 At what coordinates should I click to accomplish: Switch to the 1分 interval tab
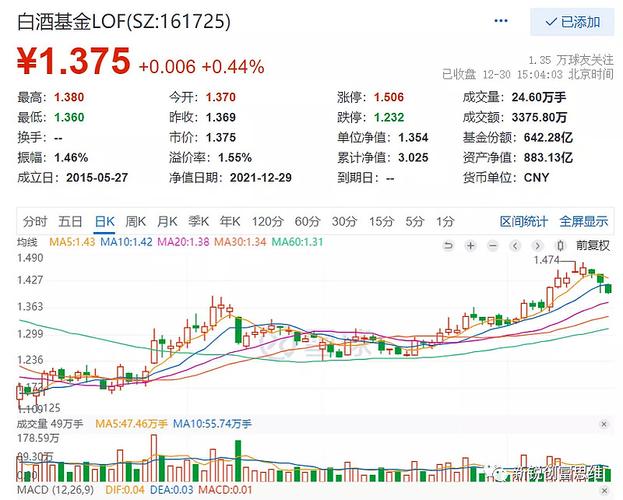(x=445, y=221)
